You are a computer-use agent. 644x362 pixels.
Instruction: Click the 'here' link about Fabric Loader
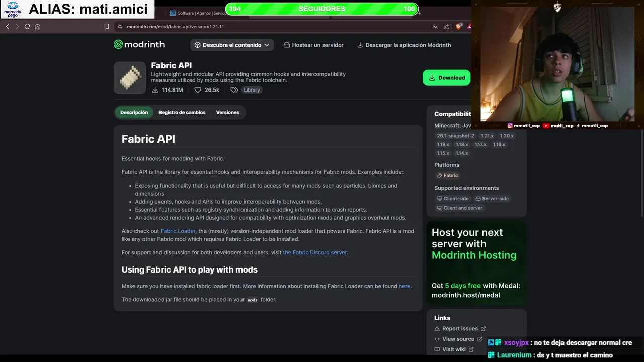point(405,286)
